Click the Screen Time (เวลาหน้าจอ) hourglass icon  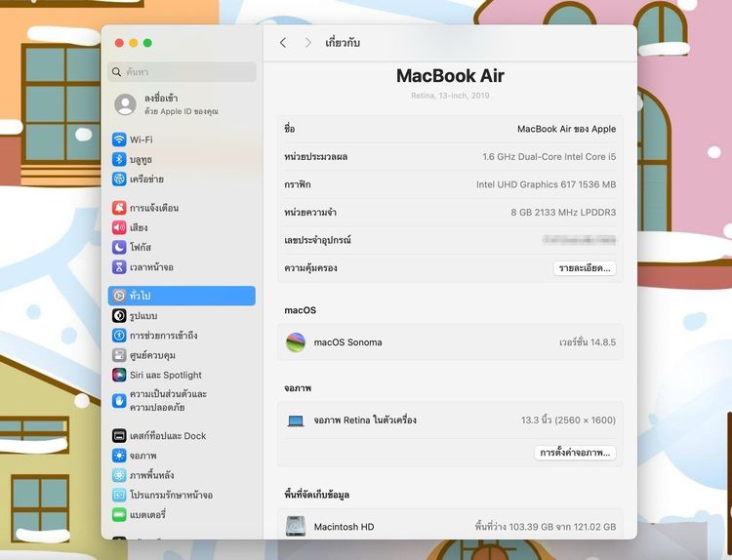119,267
